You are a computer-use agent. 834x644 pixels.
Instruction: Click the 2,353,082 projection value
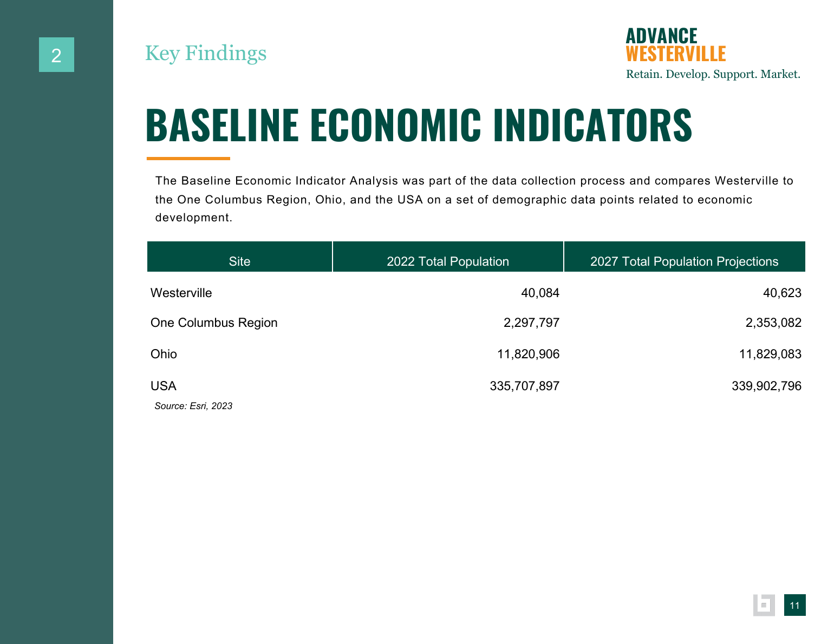pos(773,323)
